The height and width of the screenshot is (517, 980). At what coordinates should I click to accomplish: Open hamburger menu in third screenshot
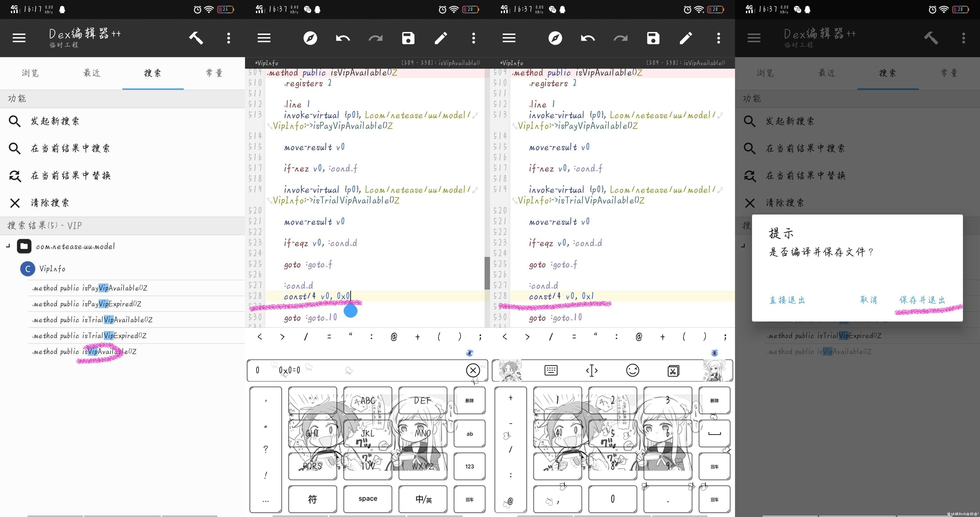(509, 38)
